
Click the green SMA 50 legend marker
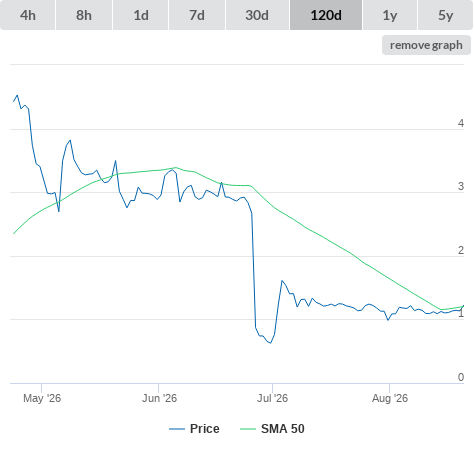tap(248, 429)
